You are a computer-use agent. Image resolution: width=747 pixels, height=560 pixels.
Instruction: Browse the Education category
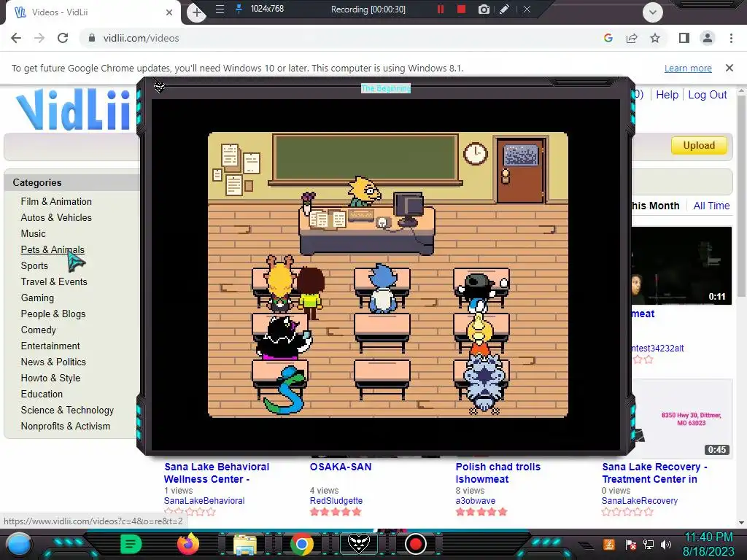point(42,394)
